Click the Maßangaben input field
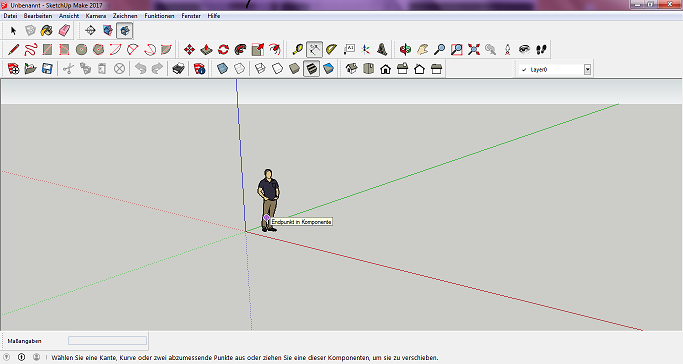 [107, 340]
